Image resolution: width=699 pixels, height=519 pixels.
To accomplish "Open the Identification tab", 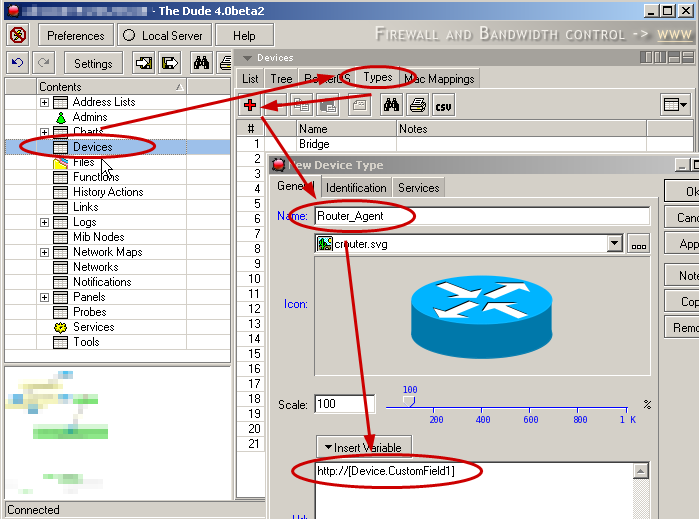I will tap(356, 188).
